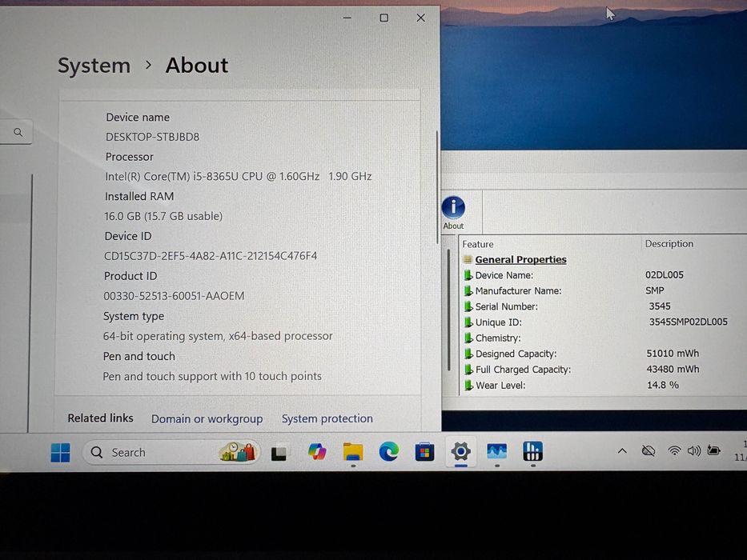Open the blue graph monitor app in taskbar
Screen dimensions: 747x560
click(x=497, y=451)
